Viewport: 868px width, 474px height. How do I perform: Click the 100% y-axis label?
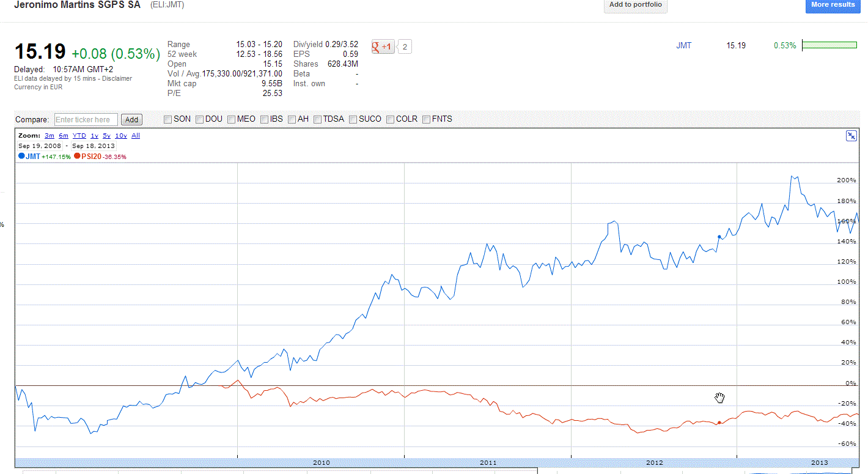click(847, 282)
